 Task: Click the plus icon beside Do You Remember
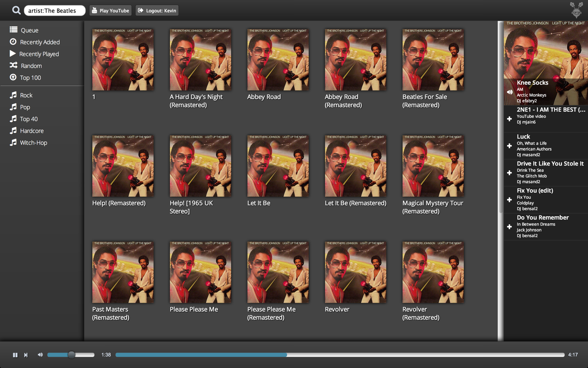coord(509,227)
